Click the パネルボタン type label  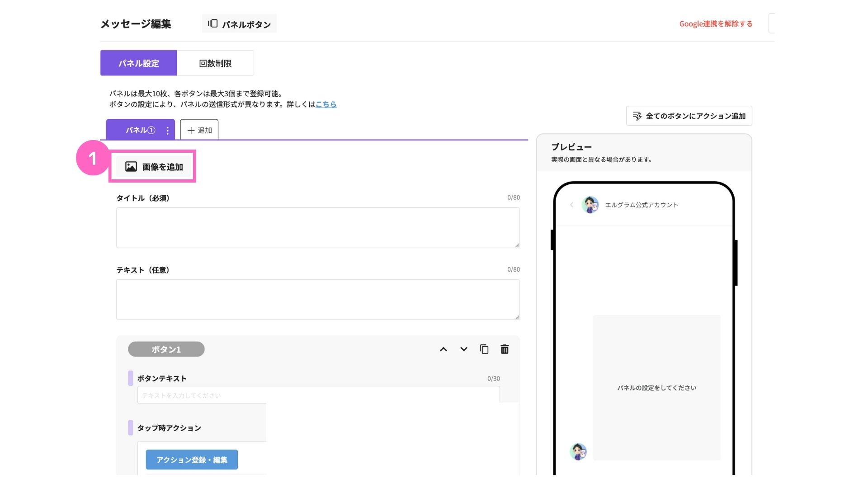coord(239,24)
